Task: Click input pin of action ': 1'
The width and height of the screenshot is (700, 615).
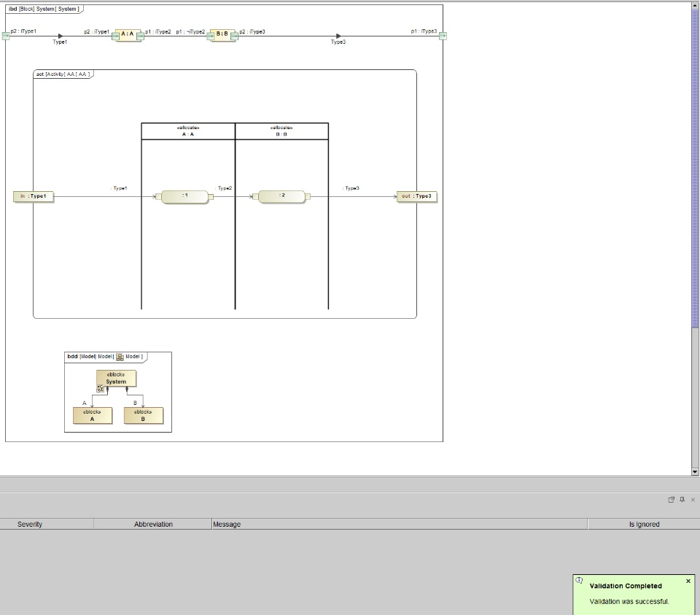Action: click(x=158, y=196)
